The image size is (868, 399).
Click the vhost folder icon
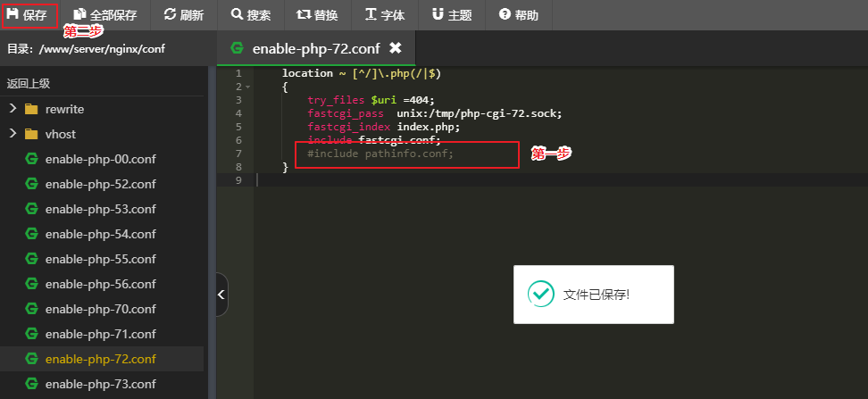coord(31,134)
